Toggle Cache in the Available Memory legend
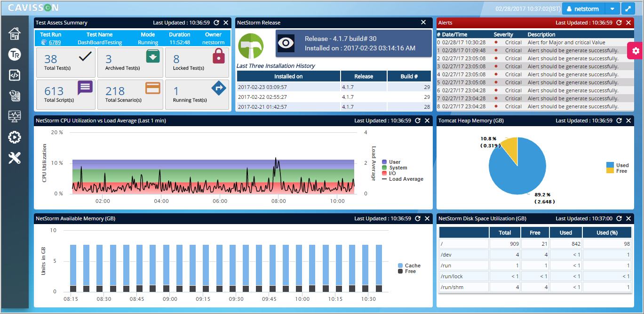Image resolution: width=644 pixels, height=314 pixels. point(409,266)
